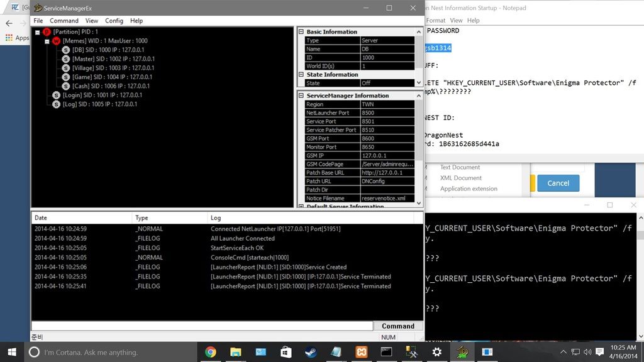This screenshot has height=362, width=644.
Task: Collapse the Basic Information section
Action: pos(301,32)
